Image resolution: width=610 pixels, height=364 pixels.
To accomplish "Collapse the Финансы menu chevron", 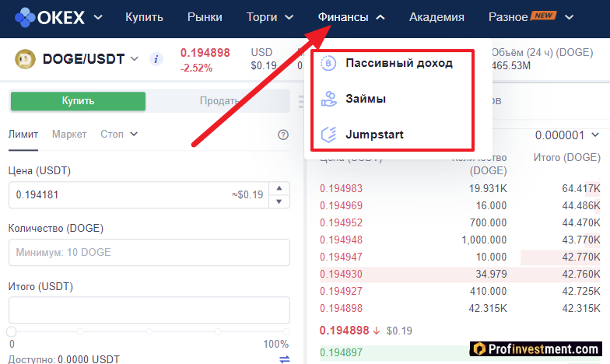I will 380,17.
